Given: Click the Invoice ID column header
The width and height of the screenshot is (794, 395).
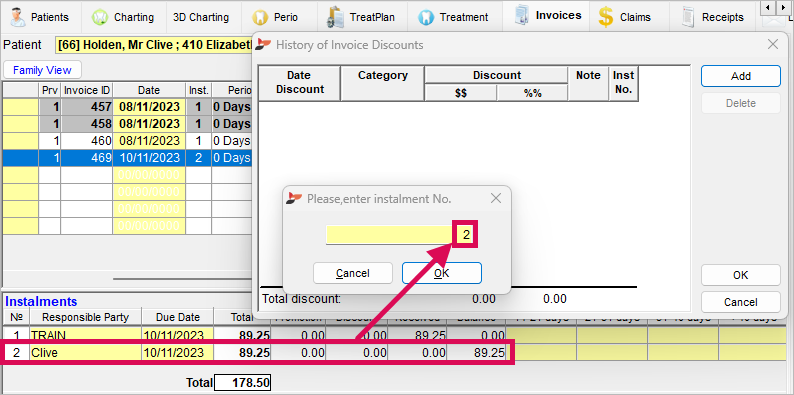Looking at the screenshot, I should pos(87,91).
